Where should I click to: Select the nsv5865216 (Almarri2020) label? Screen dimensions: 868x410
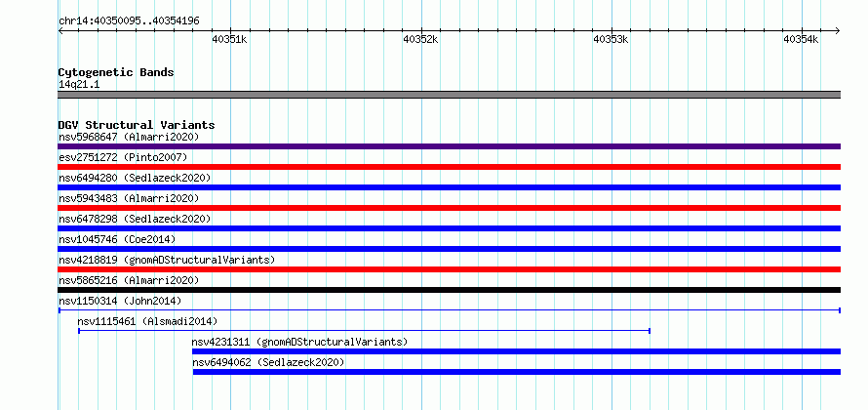(x=129, y=280)
